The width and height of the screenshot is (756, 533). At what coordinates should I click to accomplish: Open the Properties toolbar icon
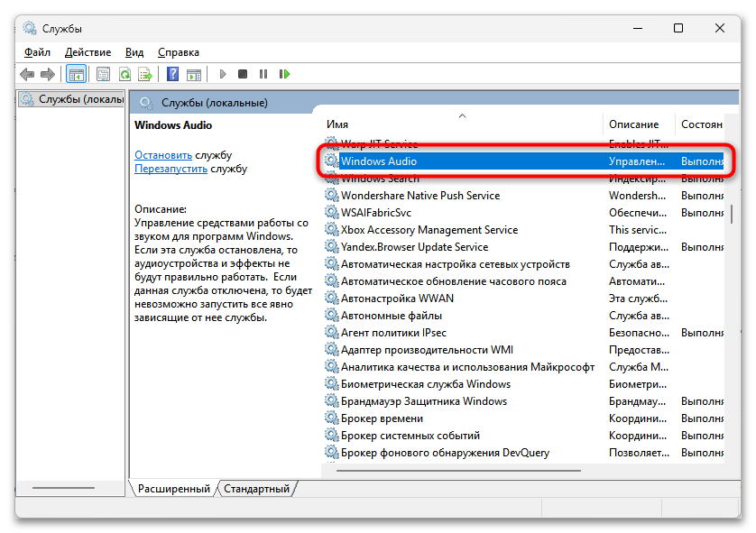pyautogui.click(x=103, y=74)
